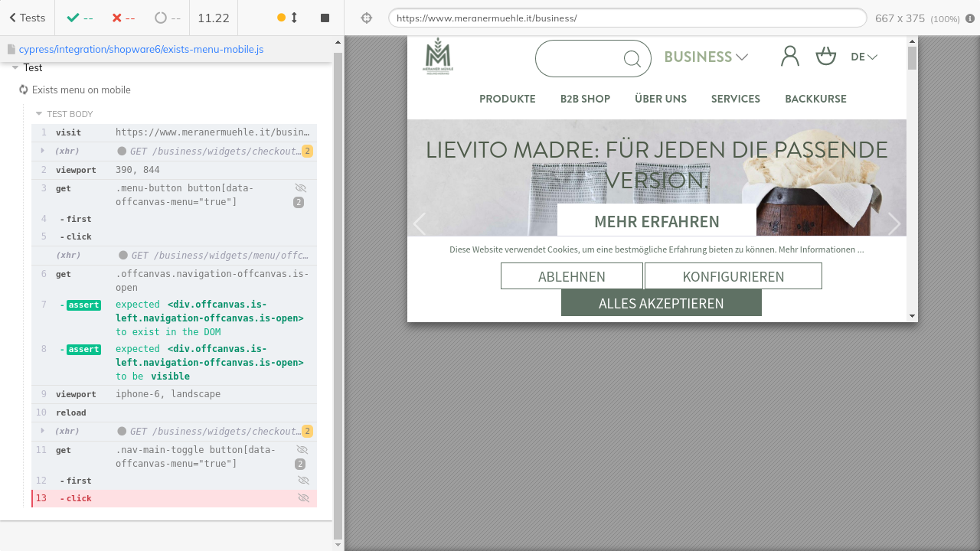Viewport: 980px width, 551px height.
Task: Click the stop test run button
Action: pyautogui.click(x=325, y=18)
